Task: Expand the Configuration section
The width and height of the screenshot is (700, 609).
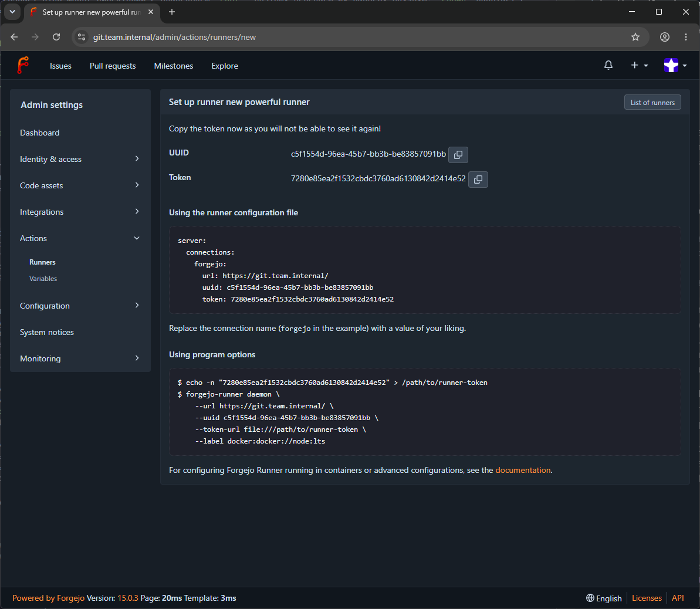Action: tap(80, 306)
